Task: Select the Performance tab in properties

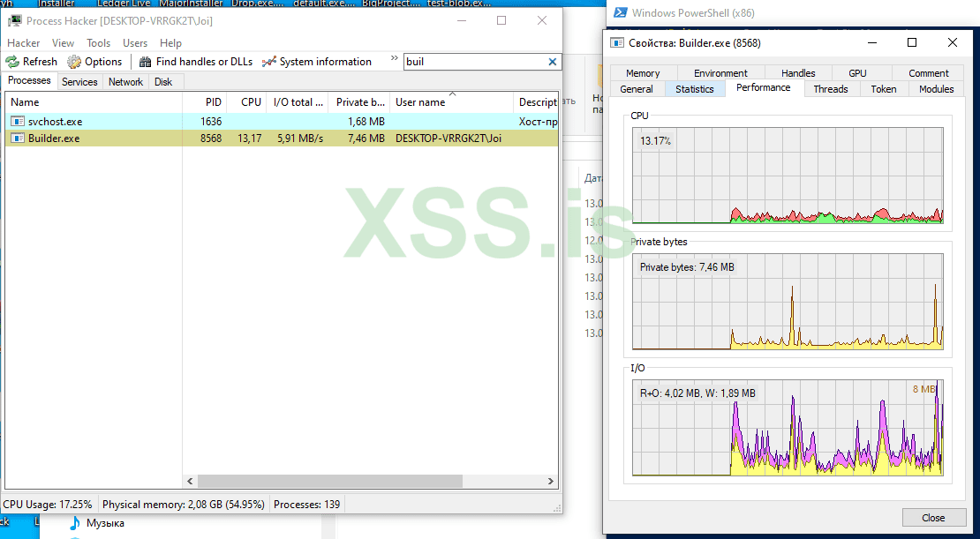Action: click(763, 87)
